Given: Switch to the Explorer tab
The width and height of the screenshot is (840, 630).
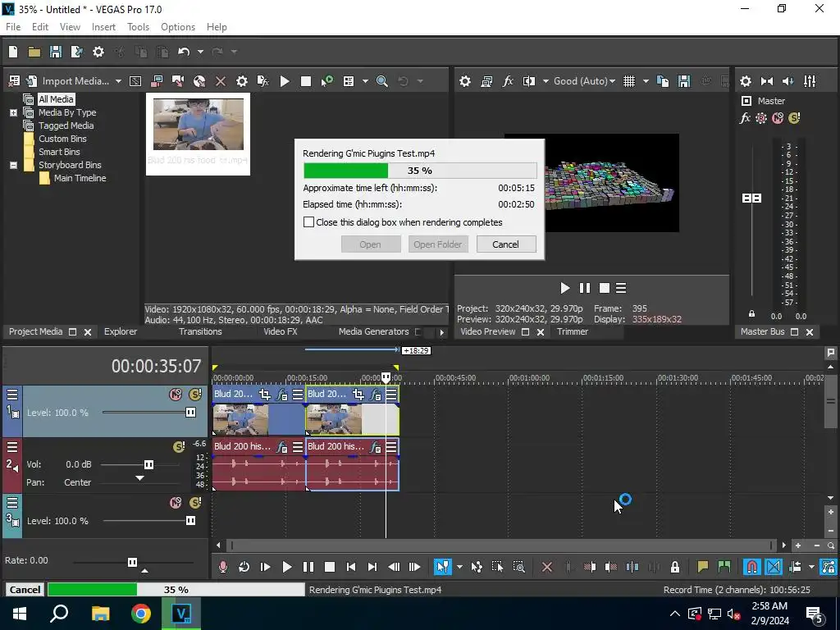Looking at the screenshot, I should tap(121, 331).
